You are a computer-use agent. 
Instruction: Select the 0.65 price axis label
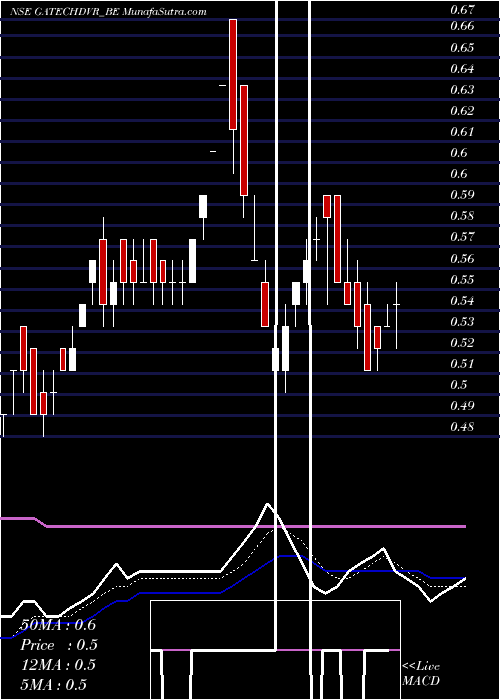click(462, 47)
